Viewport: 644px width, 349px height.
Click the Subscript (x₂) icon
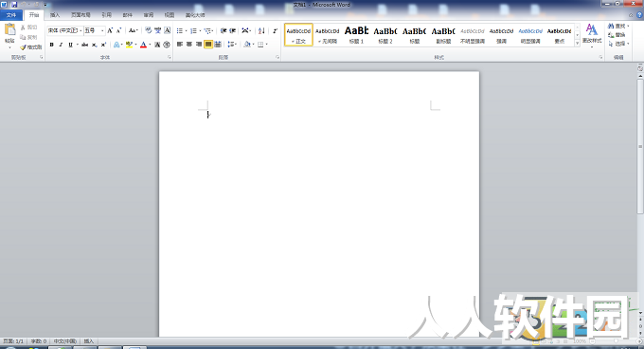pos(94,45)
